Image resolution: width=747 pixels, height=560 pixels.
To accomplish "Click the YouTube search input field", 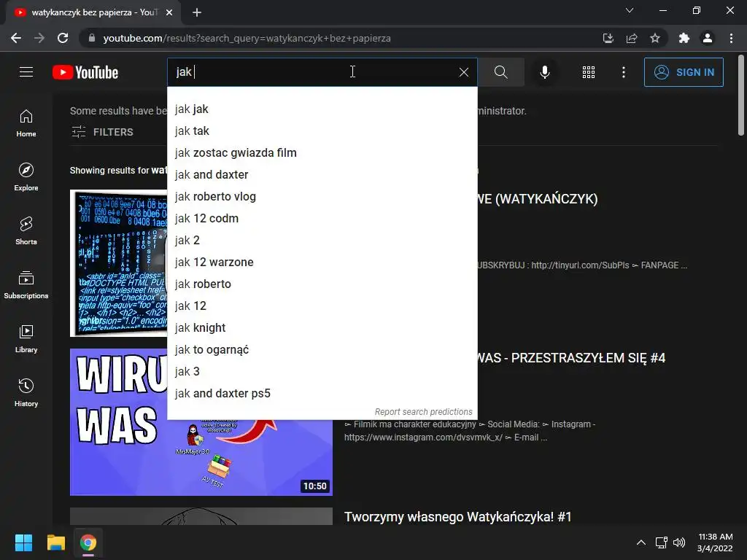I will 314,72.
